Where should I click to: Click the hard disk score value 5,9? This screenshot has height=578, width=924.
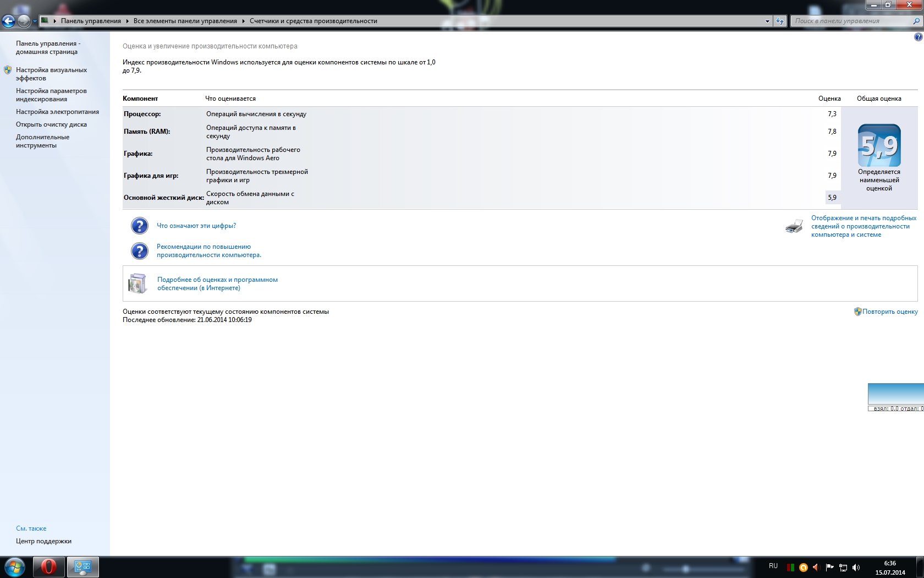point(832,198)
